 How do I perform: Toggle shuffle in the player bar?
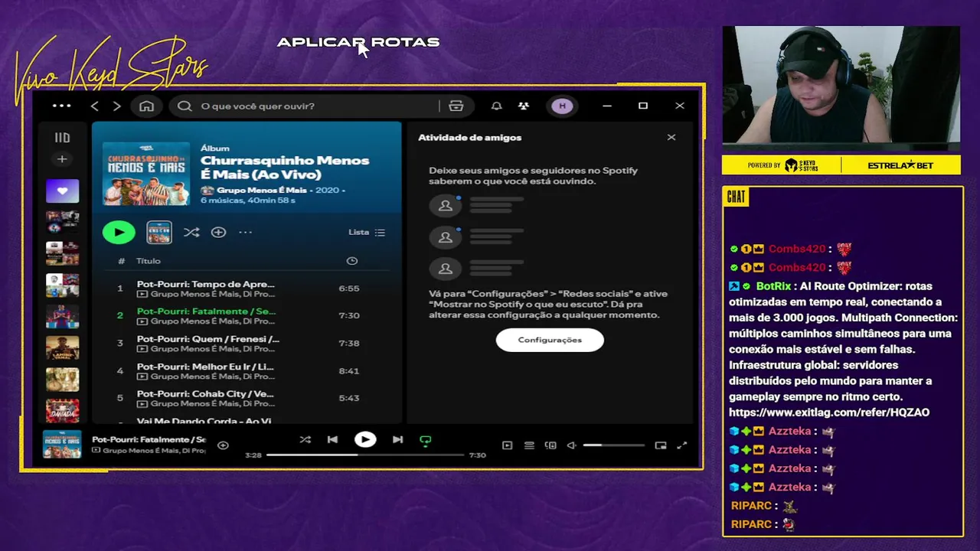[305, 439]
